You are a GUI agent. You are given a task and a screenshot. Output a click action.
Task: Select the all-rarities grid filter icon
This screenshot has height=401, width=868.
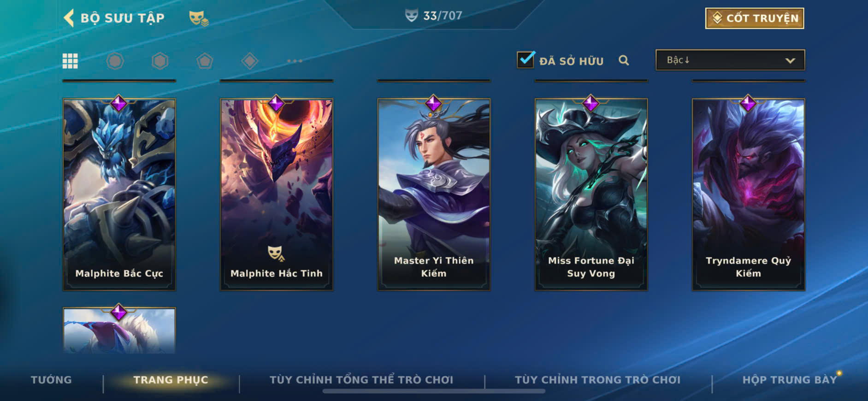[x=70, y=61]
